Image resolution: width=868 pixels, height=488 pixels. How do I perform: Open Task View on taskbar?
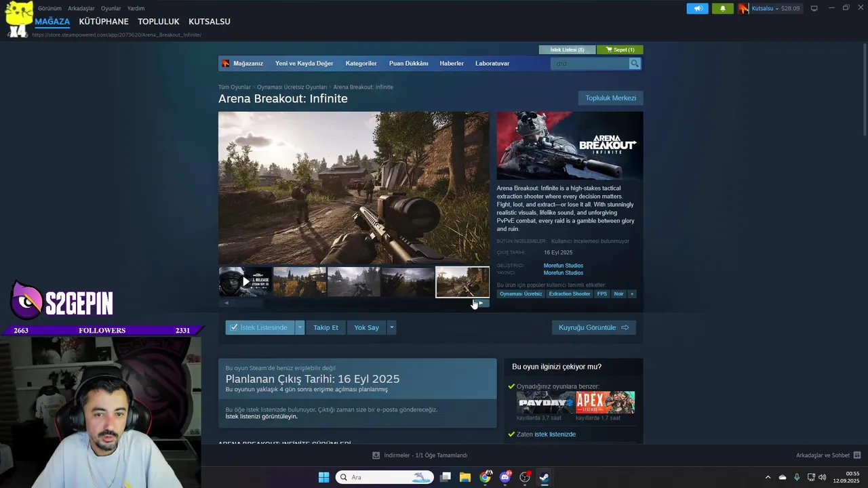(445, 477)
